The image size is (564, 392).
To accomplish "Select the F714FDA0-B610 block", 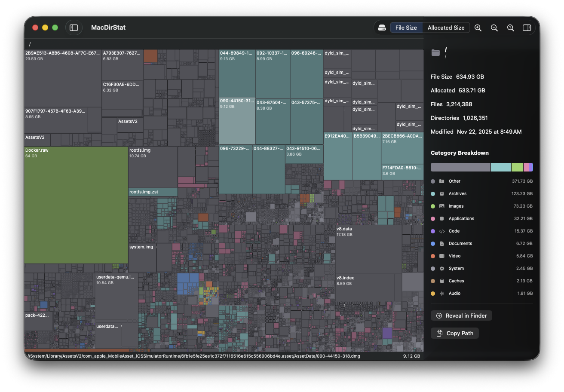I will (x=402, y=172).
